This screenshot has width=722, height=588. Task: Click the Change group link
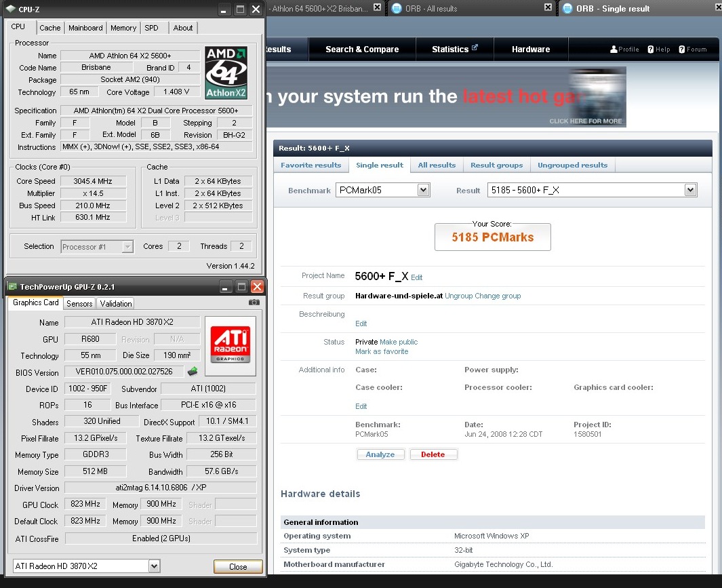pos(498,296)
